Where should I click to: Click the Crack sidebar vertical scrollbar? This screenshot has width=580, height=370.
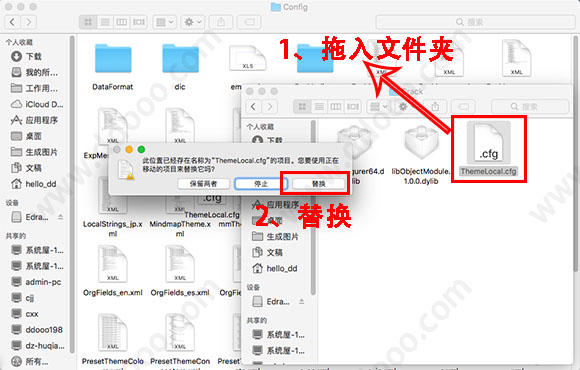pyautogui.click(x=313, y=207)
